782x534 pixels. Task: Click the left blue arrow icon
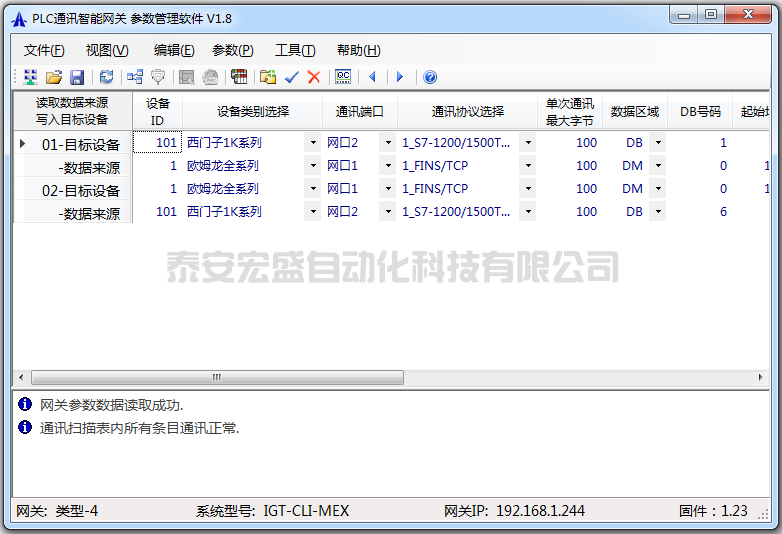click(372, 77)
